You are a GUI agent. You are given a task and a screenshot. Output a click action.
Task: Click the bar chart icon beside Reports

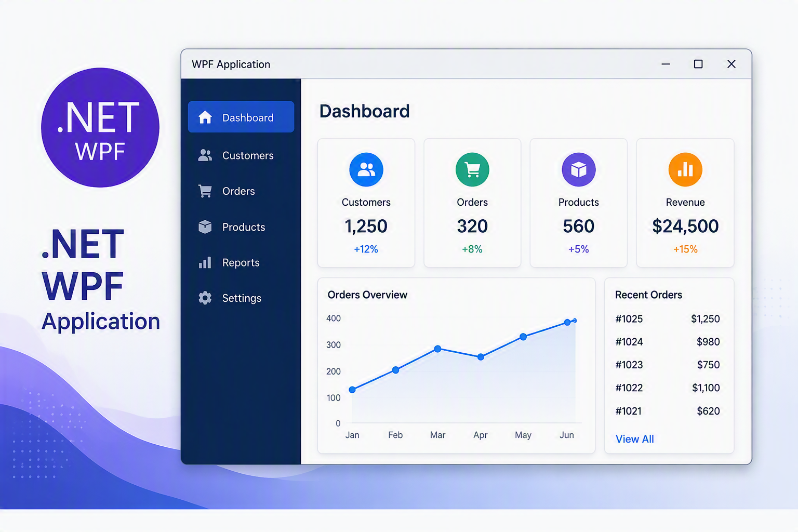205,262
